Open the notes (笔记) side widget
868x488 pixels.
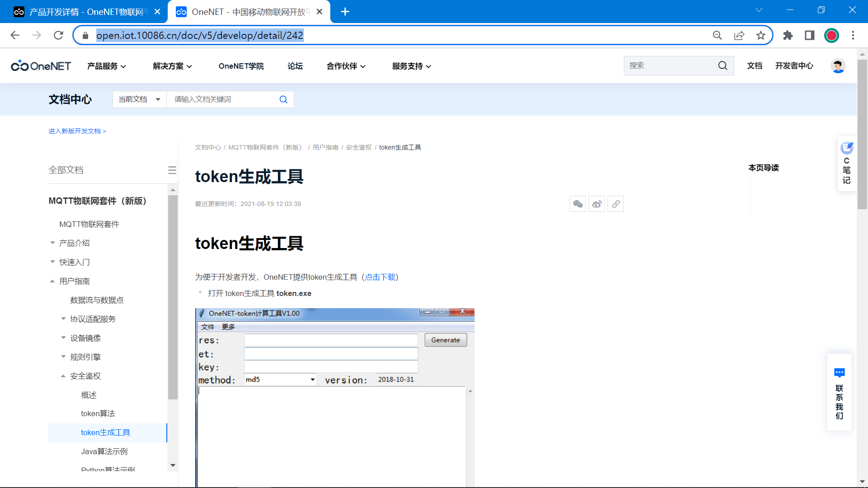847,164
